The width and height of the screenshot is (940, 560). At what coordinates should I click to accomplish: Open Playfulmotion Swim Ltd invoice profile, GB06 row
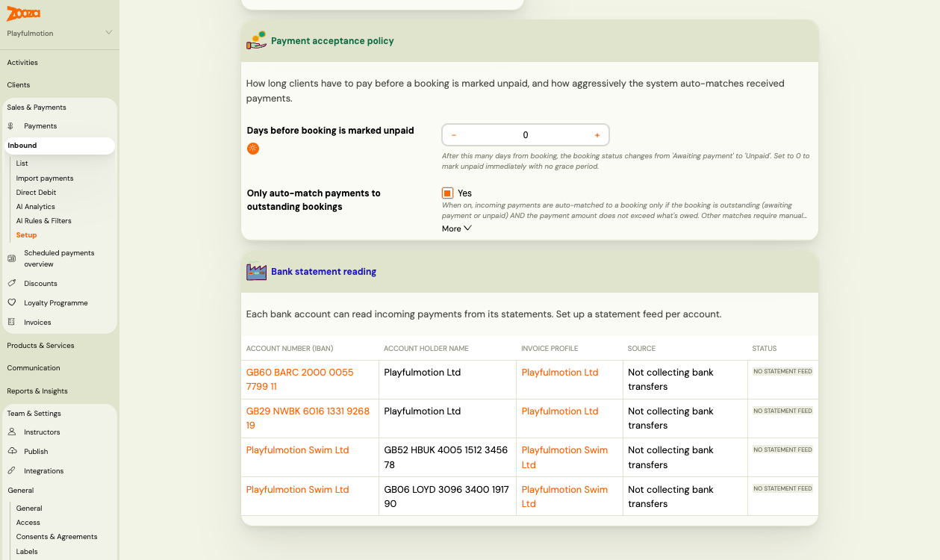(564, 497)
